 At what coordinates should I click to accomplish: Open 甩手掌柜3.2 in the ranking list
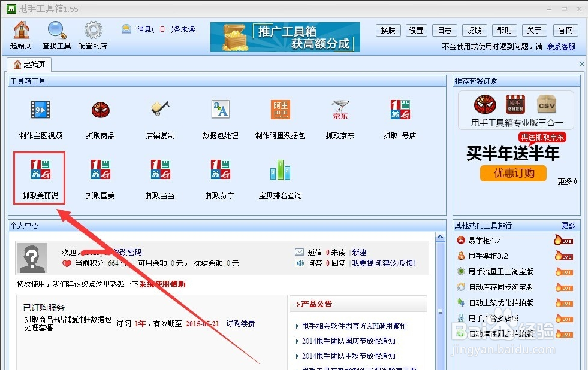click(x=489, y=256)
